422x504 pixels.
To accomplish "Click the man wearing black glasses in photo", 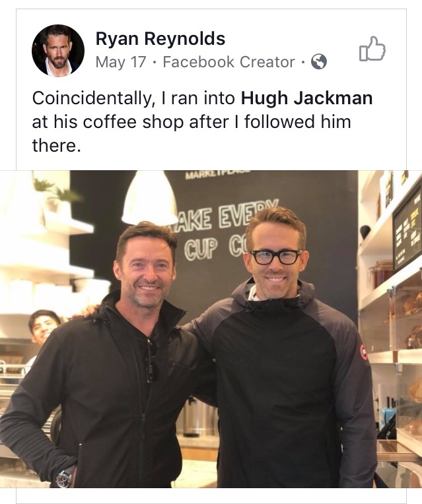I will click(285, 347).
